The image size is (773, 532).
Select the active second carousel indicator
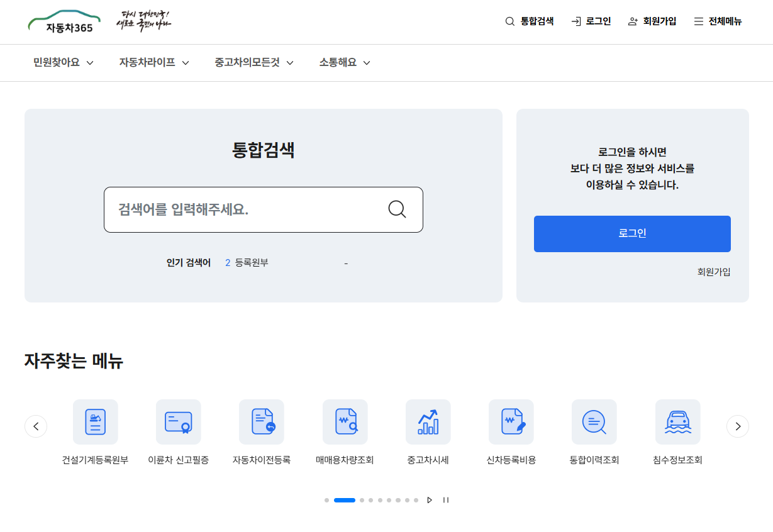(x=345, y=500)
